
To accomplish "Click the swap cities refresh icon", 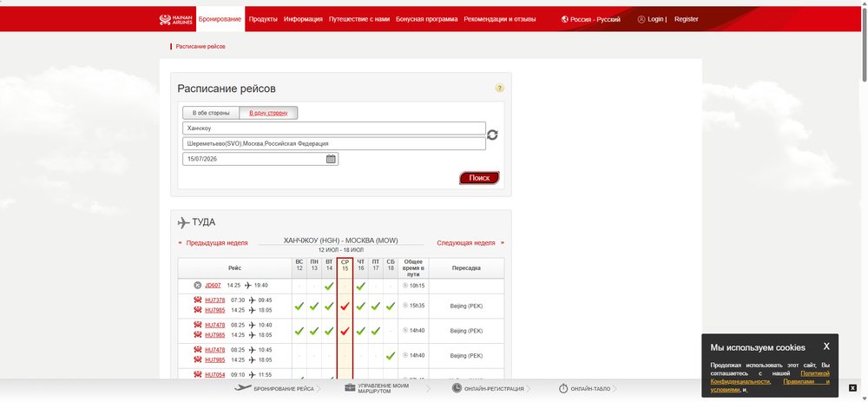I will [492, 135].
